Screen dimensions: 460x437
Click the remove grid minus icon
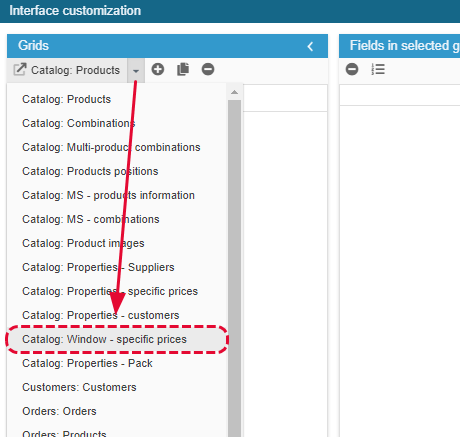(208, 69)
